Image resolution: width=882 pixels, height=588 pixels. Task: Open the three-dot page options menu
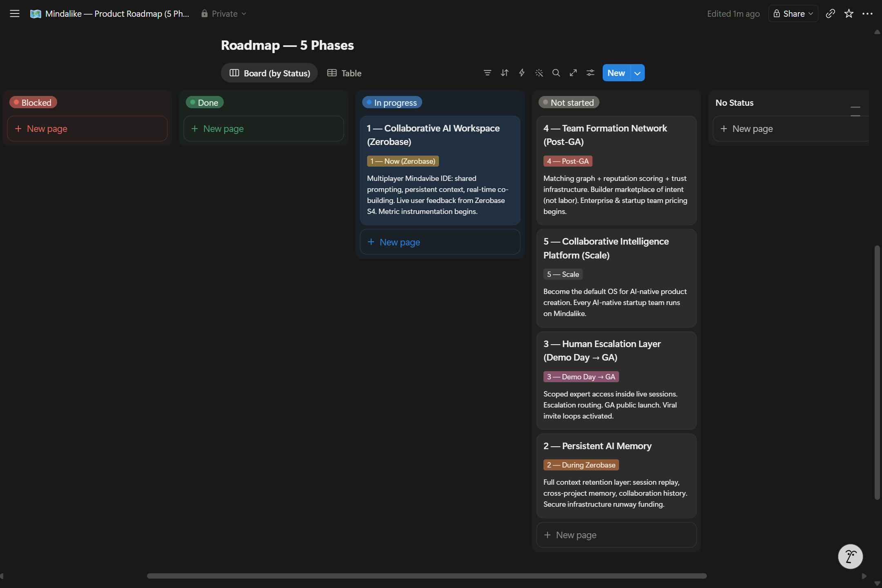point(867,13)
